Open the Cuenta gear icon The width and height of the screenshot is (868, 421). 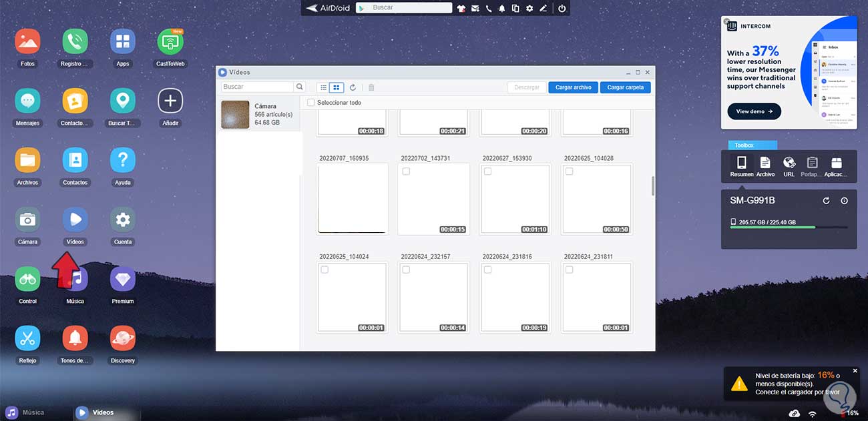(x=123, y=220)
